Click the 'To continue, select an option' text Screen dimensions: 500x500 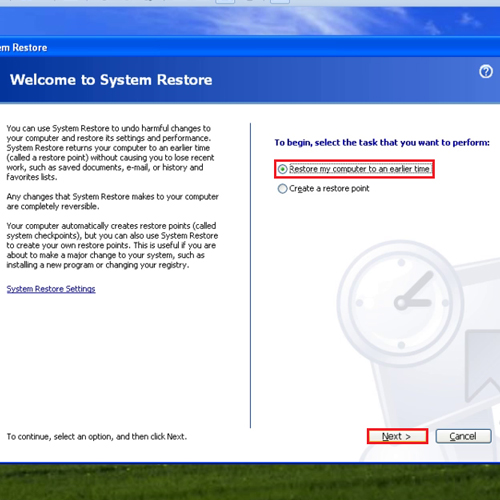[x=97, y=436]
